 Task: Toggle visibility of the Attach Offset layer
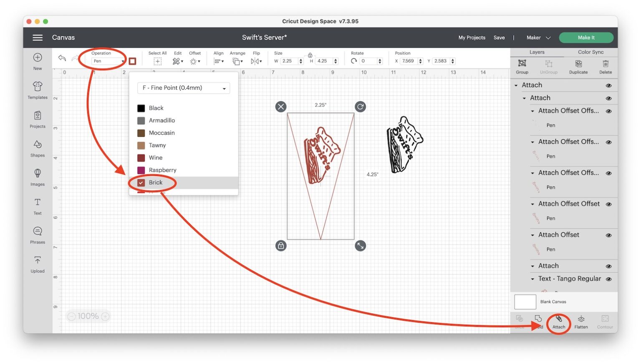click(609, 235)
